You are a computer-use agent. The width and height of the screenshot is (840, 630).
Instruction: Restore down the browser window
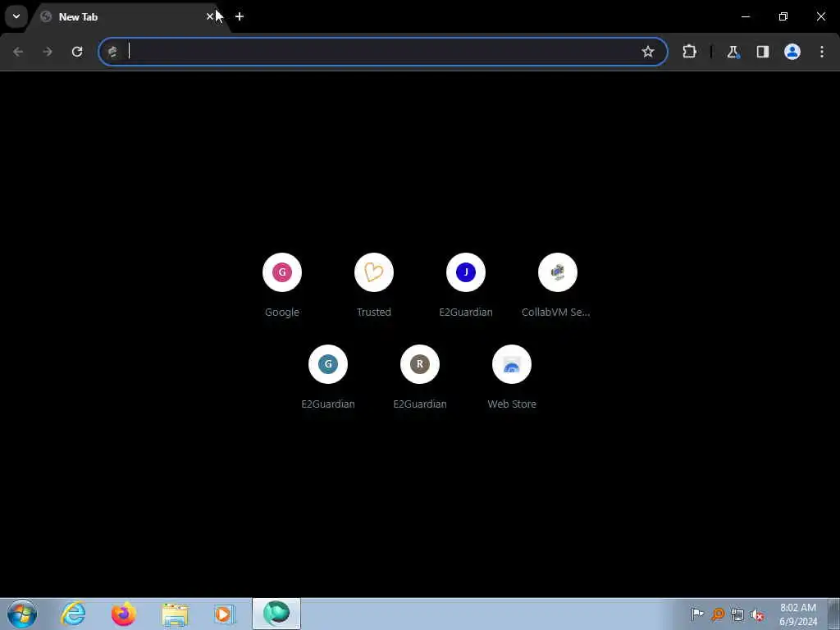pos(783,16)
